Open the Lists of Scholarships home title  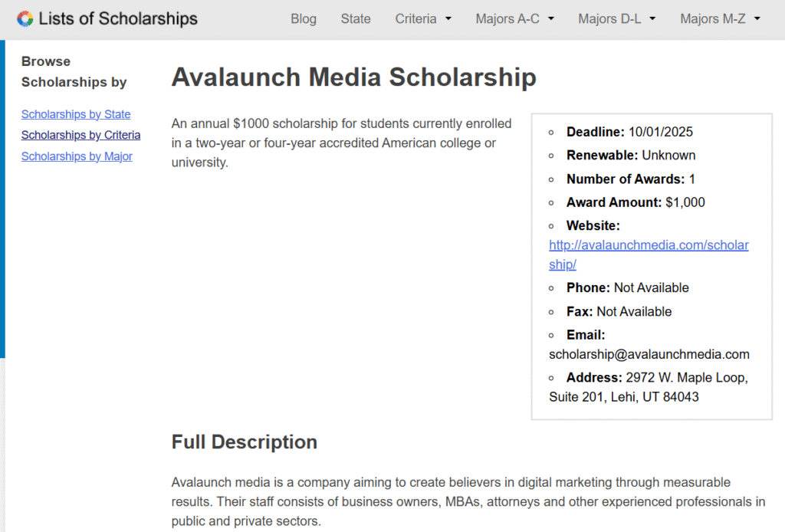pyautogui.click(x=117, y=18)
